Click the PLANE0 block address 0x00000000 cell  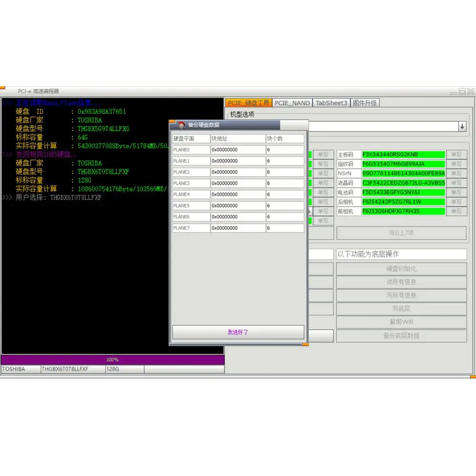click(x=238, y=149)
